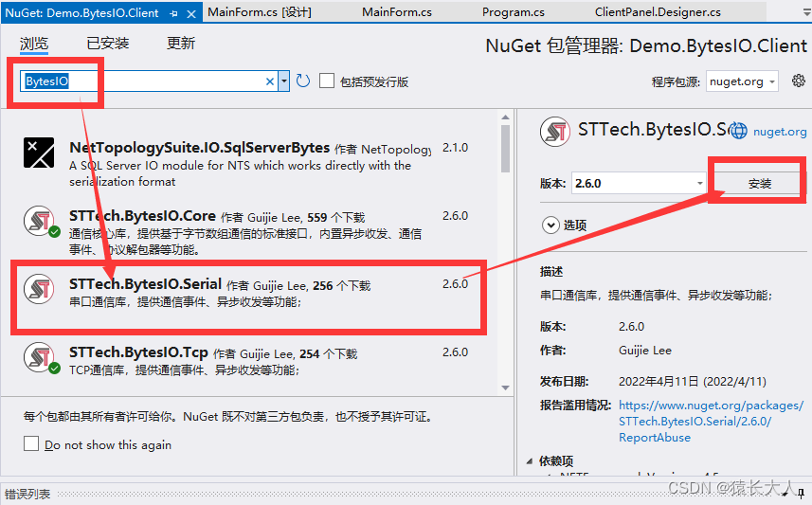Select the NetTopologySuite.IO.SqlServerBytes package
812x505 pixels.
(247, 164)
